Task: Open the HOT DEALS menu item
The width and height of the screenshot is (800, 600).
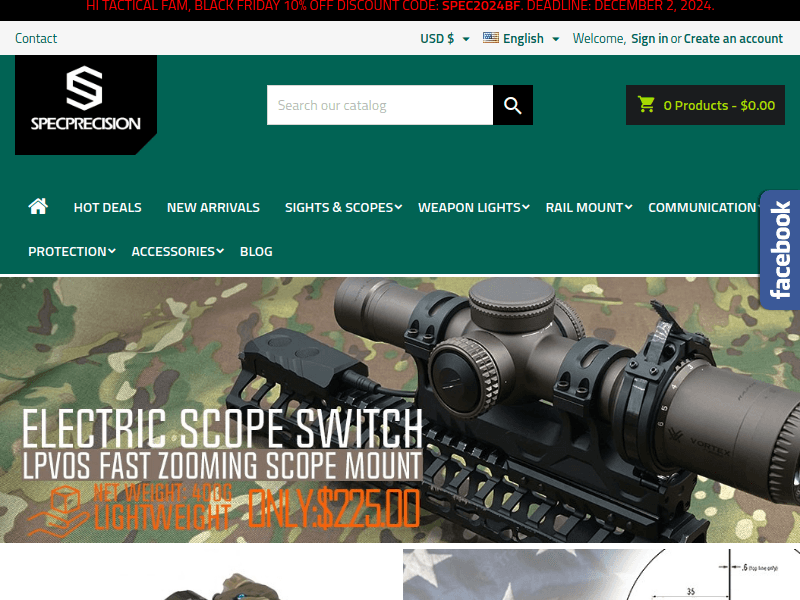Action: coord(107,207)
